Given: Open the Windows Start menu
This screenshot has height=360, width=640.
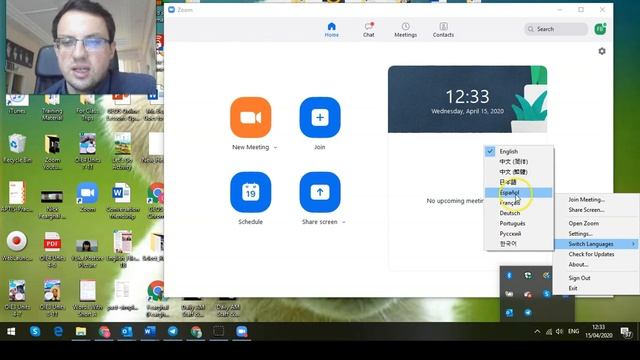Looking at the screenshot, I should tap(11, 331).
